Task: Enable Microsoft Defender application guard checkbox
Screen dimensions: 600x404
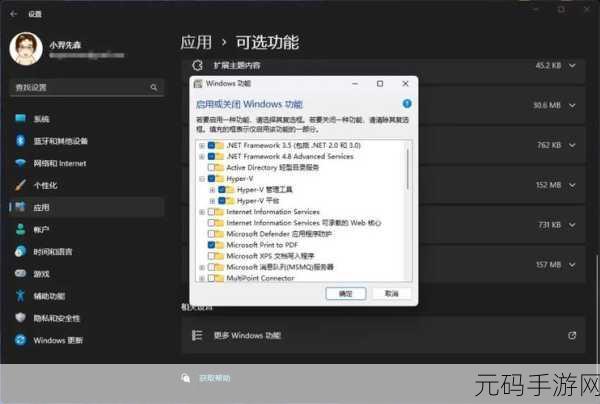Action: (211, 234)
